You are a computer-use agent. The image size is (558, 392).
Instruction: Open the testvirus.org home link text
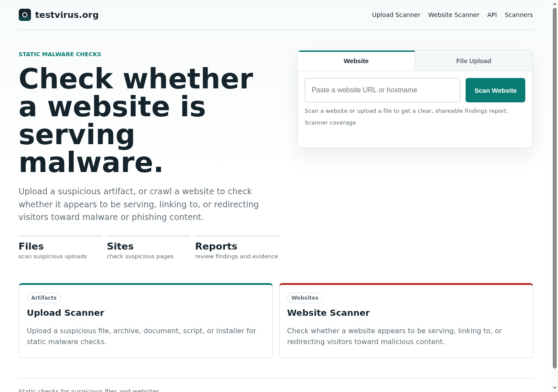coord(67,15)
